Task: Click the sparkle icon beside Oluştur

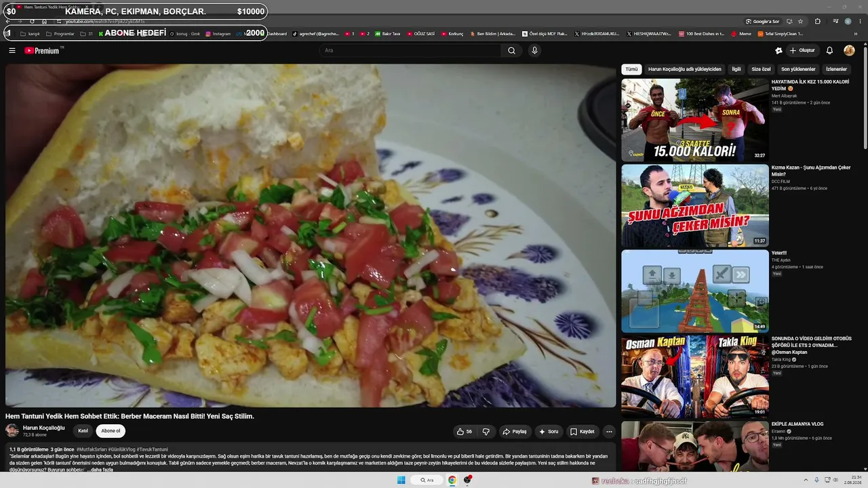Action: (x=778, y=50)
